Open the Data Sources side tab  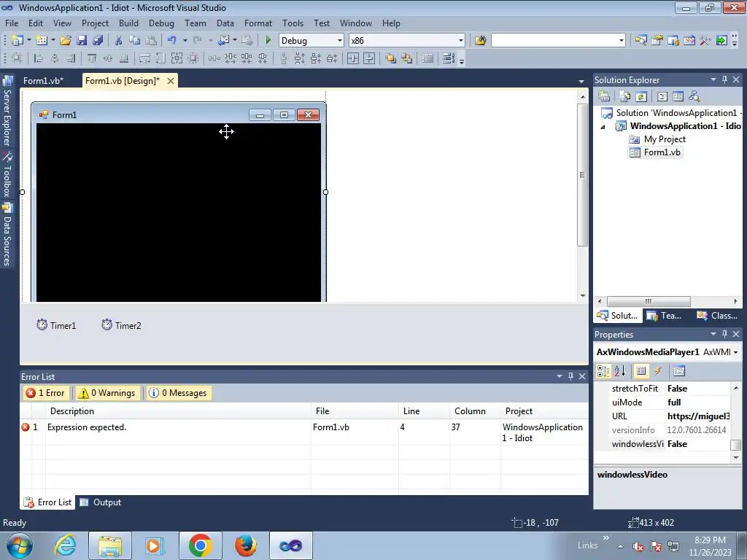click(x=7, y=234)
